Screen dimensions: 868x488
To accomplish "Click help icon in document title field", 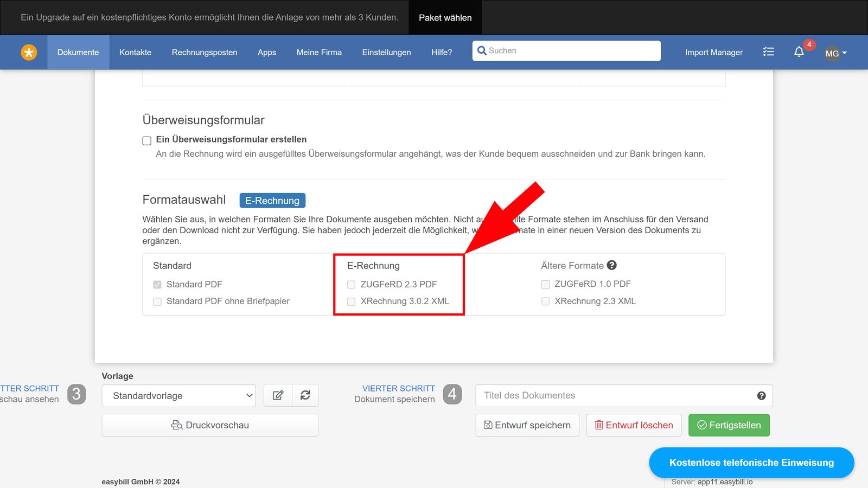I will pyautogui.click(x=761, y=396).
